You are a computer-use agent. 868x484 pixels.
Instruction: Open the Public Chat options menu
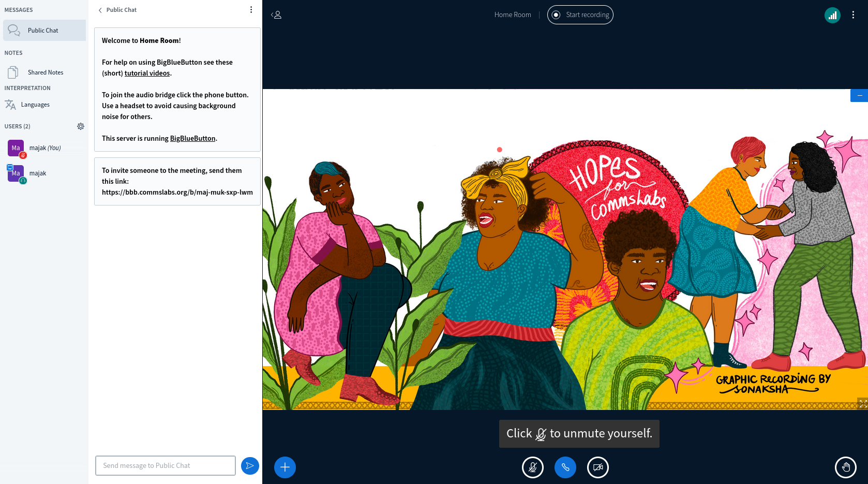point(251,10)
